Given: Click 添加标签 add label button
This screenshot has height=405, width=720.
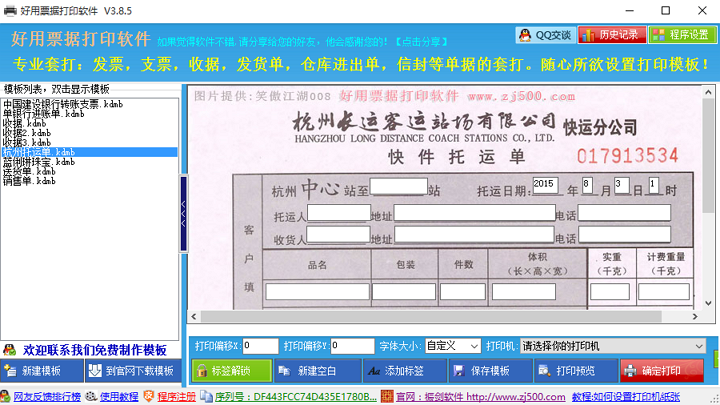Looking at the screenshot, I should click(404, 371).
